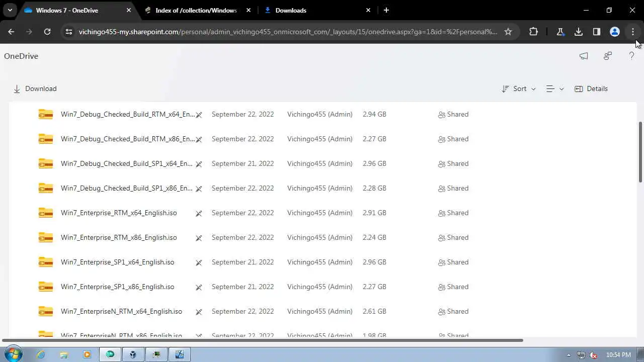
Task: Open the Chrome extensions puzzle menu
Action: 533,32
